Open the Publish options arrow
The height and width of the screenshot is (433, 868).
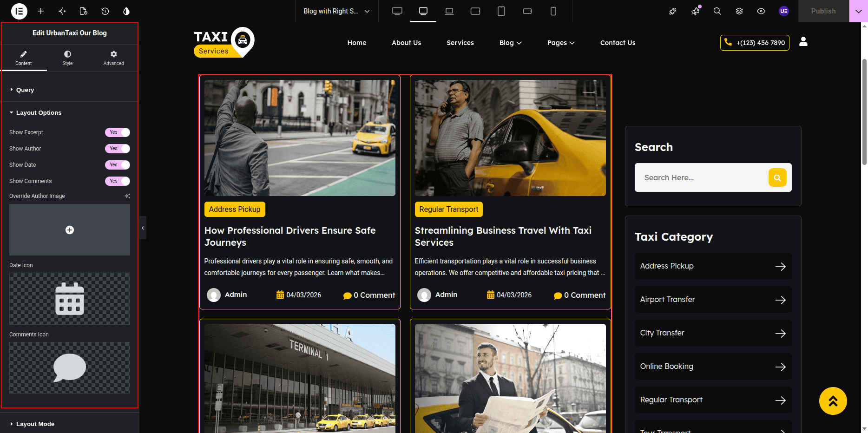[x=858, y=11]
